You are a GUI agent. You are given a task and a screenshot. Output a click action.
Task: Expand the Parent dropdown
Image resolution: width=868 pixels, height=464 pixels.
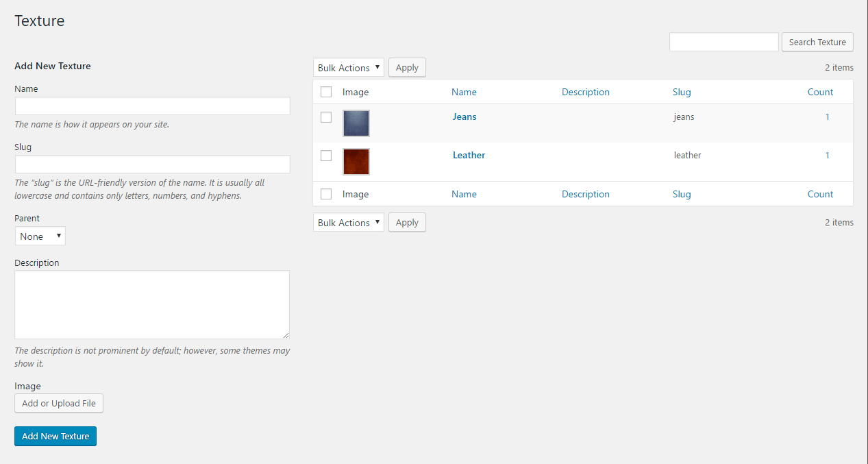point(40,236)
